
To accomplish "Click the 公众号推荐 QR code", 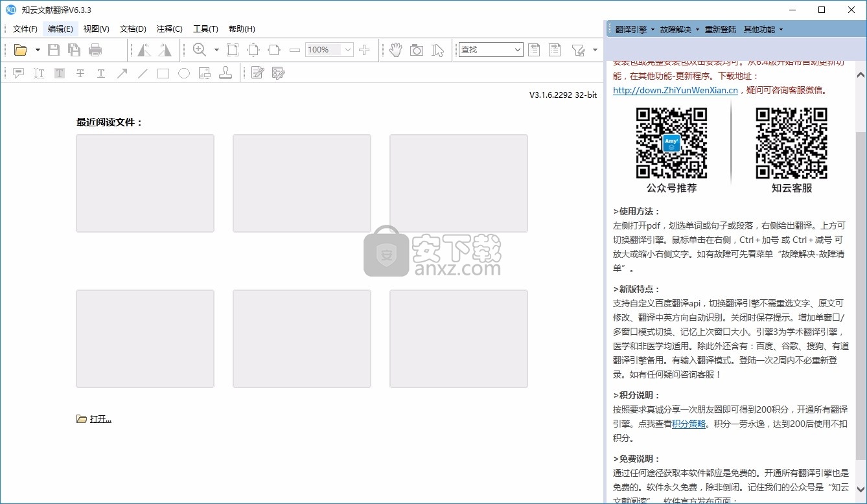I will (671, 143).
